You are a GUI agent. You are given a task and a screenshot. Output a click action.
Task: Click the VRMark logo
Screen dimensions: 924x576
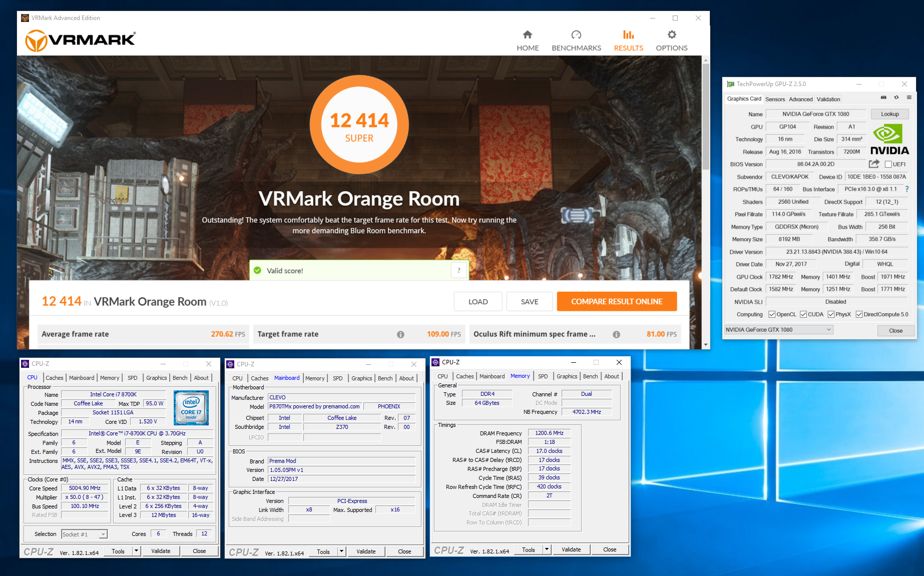pos(81,41)
